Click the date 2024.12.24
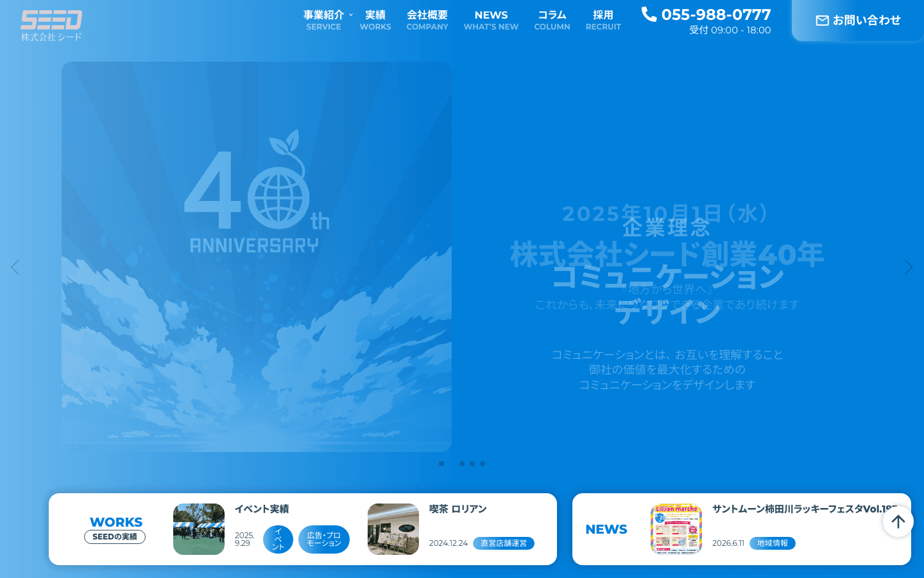This screenshot has width=924, height=578. tap(448, 543)
